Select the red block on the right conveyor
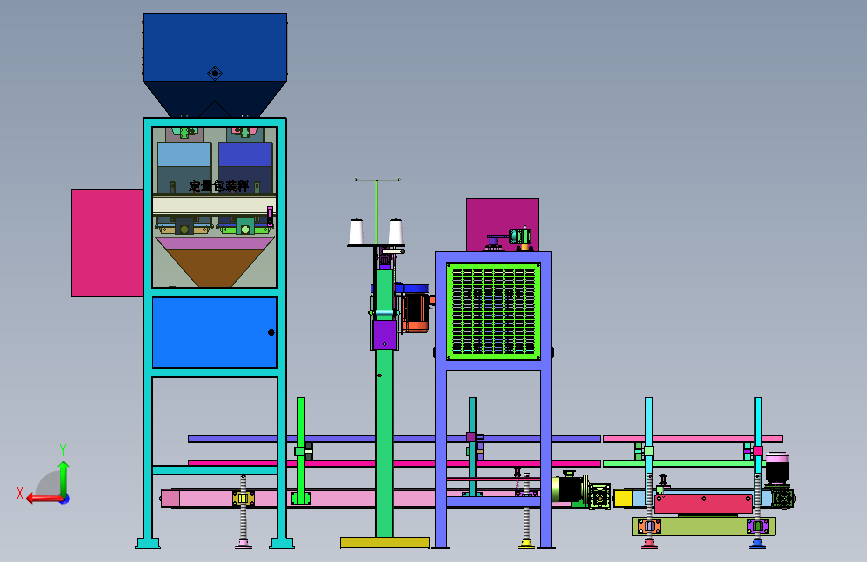This screenshot has width=867, height=562. [703, 504]
